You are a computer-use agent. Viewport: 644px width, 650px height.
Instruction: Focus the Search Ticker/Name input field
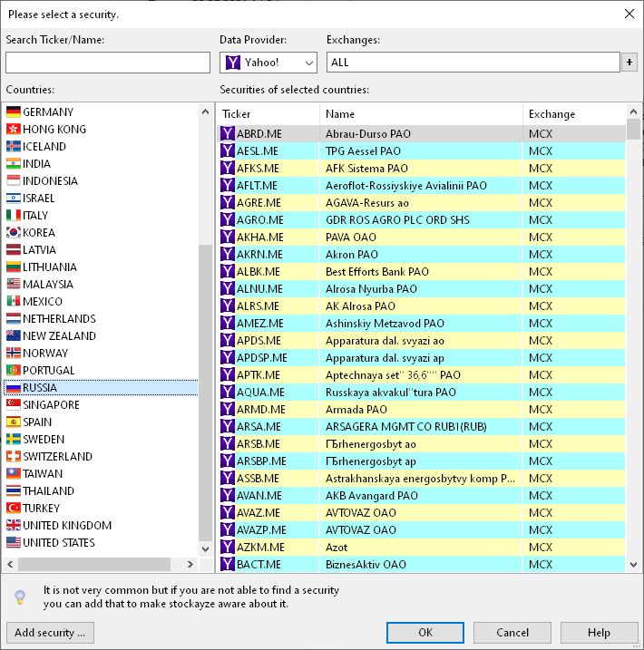pos(108,63)
